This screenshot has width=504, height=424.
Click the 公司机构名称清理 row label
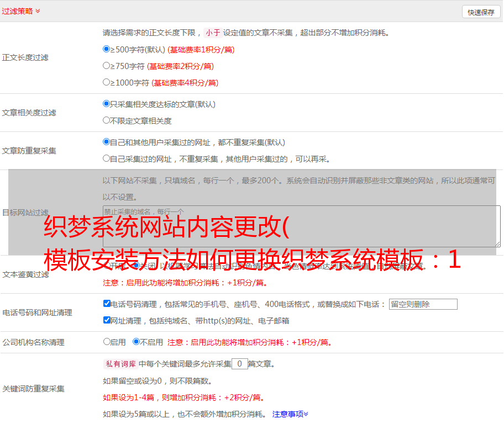tap(33, 342)
